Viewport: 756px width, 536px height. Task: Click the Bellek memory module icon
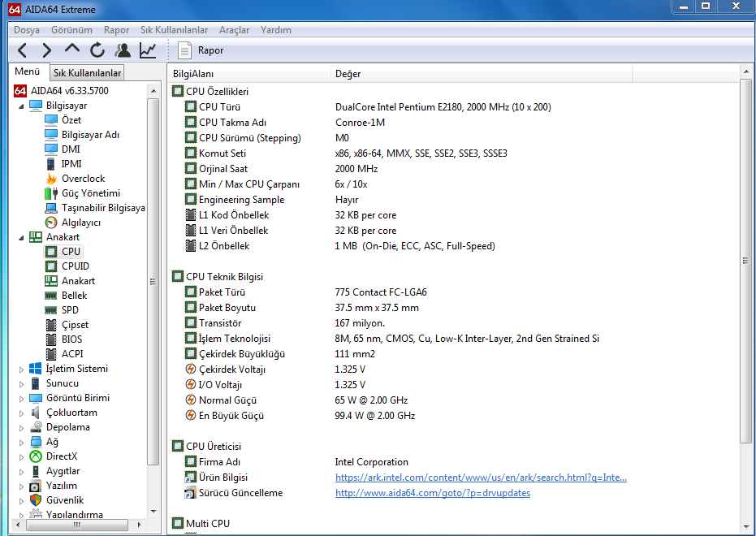[50, 296]
